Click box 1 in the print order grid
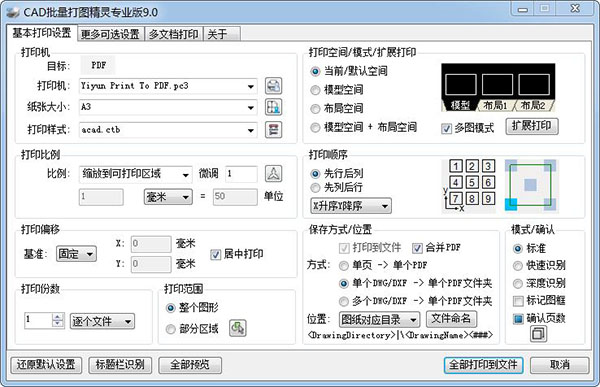The width and height of the screenshot is (600, 387). tap(455, 166)
